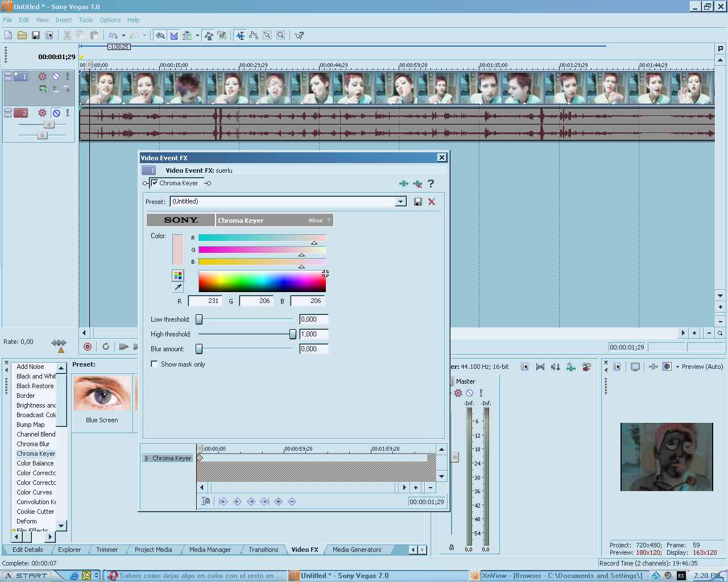The width and height of the screenshot is (728, 582).
Task: Open Track FX for audio track 2
Action: click(42, 113)
